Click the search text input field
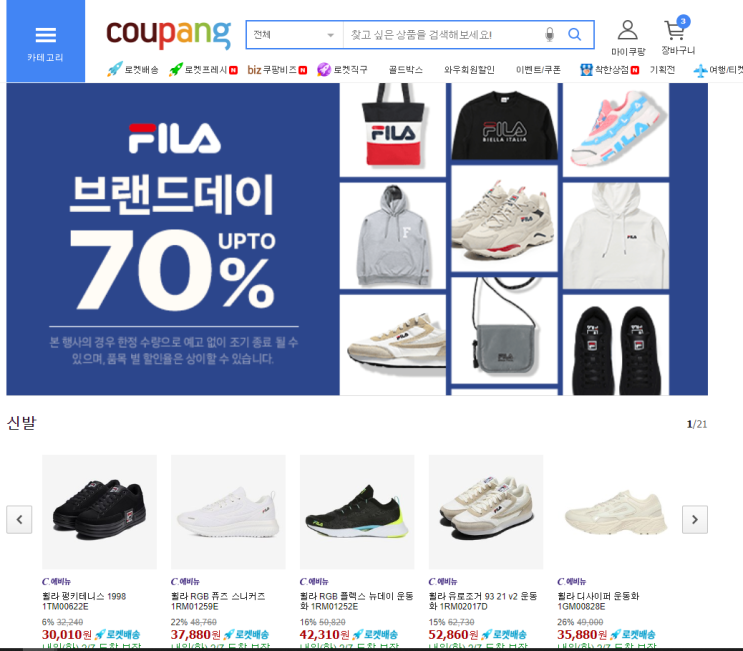This screenshot has height=651, width=743. pos(443,35)
